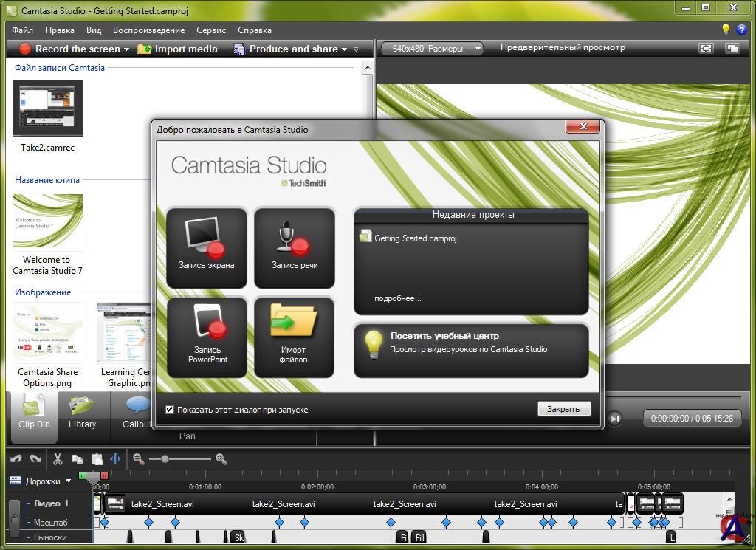Open the Воспроизведение menu
Image resolution: width=756 pixels, height=550 pixels.
(x=148, y=30)
